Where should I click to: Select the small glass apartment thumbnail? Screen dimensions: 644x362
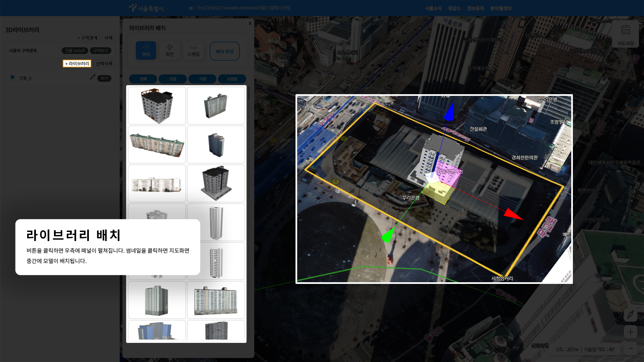216,106
